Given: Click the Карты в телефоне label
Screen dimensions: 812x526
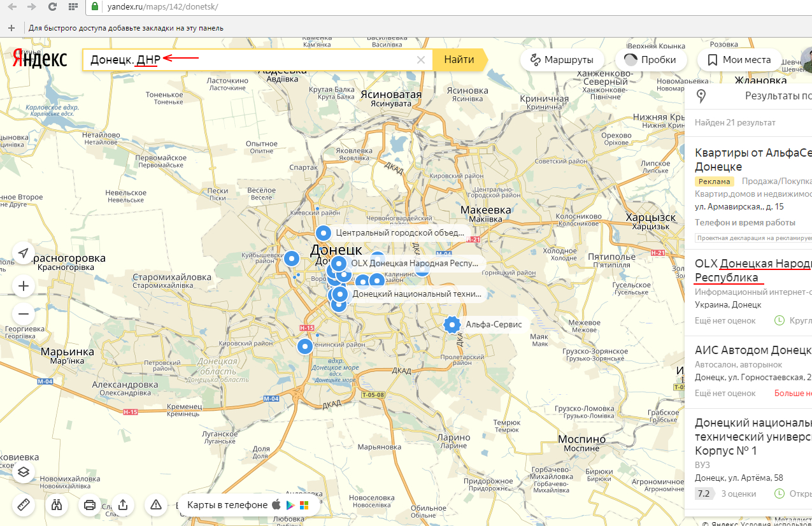Looking at the screenshot, I should coord(227,505).
